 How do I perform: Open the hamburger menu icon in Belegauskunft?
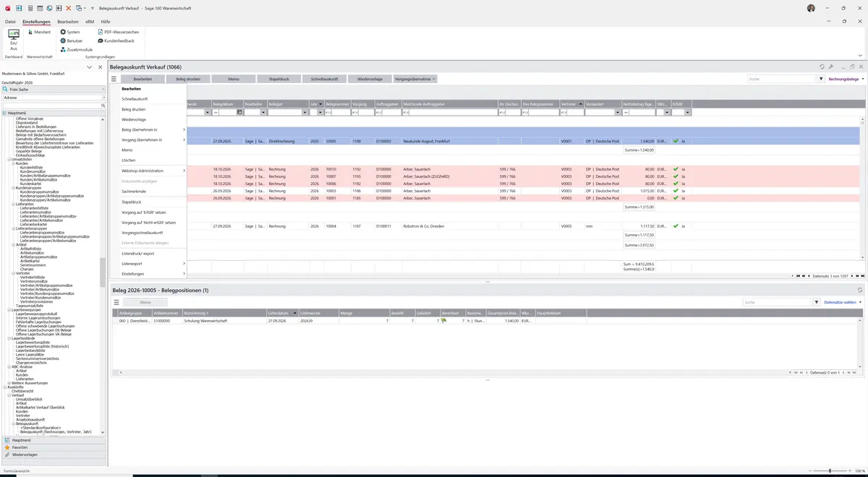click(x=114, y=79)
